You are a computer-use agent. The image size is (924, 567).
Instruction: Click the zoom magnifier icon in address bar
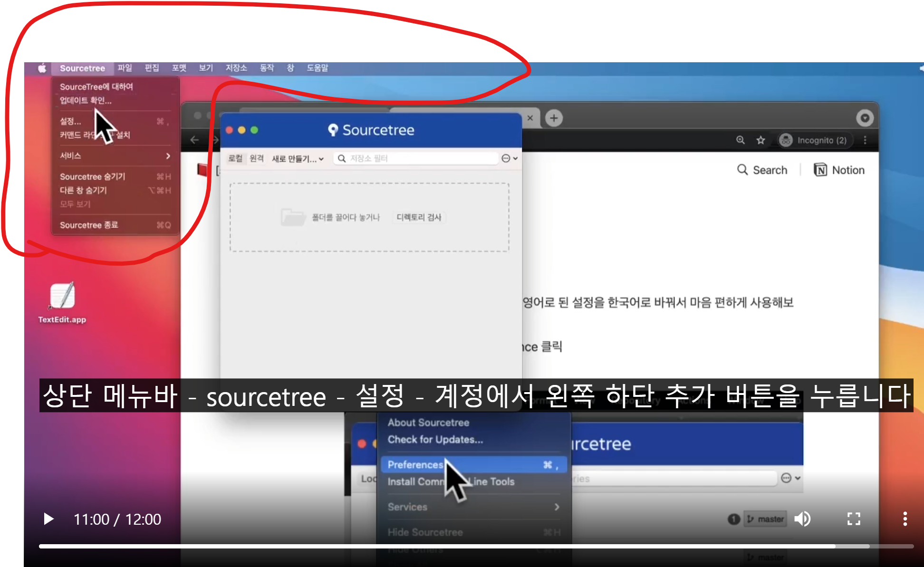tap(741, 140)
